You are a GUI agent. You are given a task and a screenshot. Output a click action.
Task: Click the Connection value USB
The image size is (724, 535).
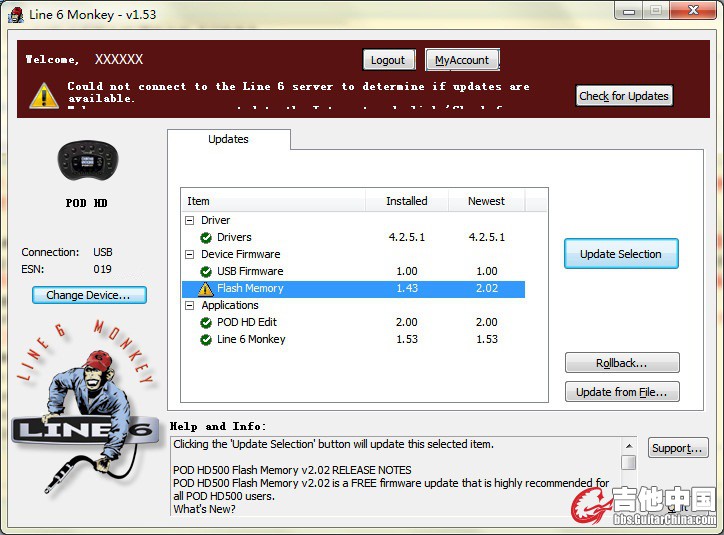point(103,252)
